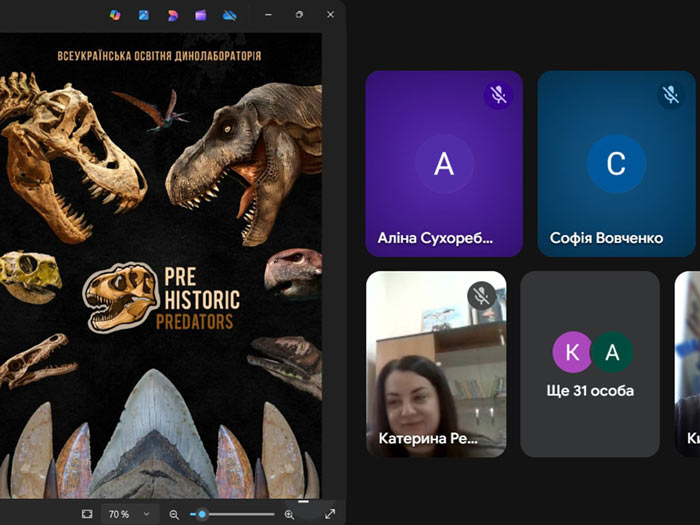Toggle the fit-to-window icon beside zoom percentage

coord(87,514)
